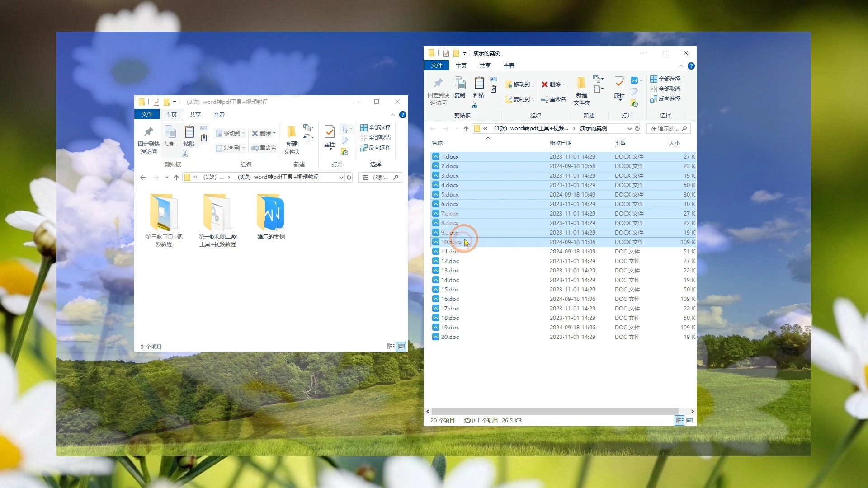Switch to View tab in right window
Screen dimensions: 868x488
pos(509,66)
